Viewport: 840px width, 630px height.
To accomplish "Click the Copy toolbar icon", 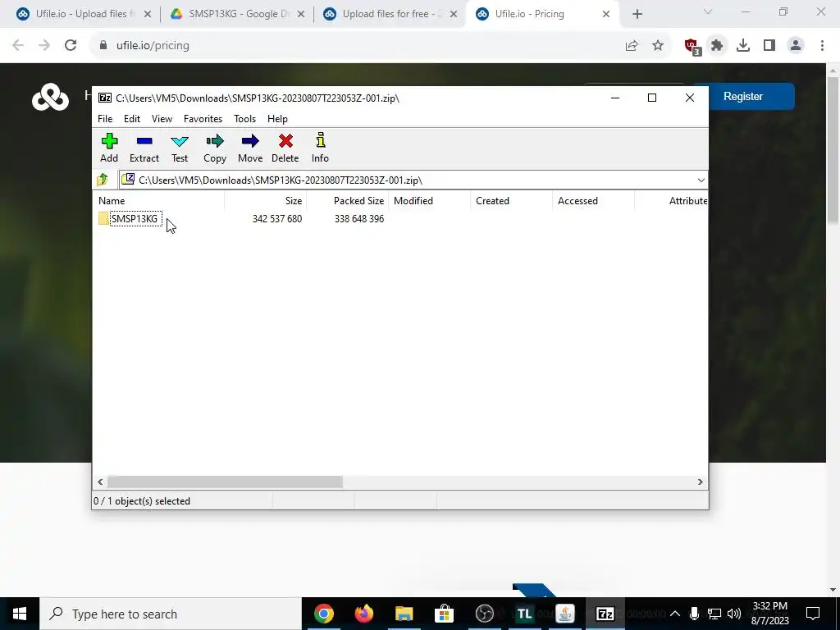I will click(x=215, y=148).
